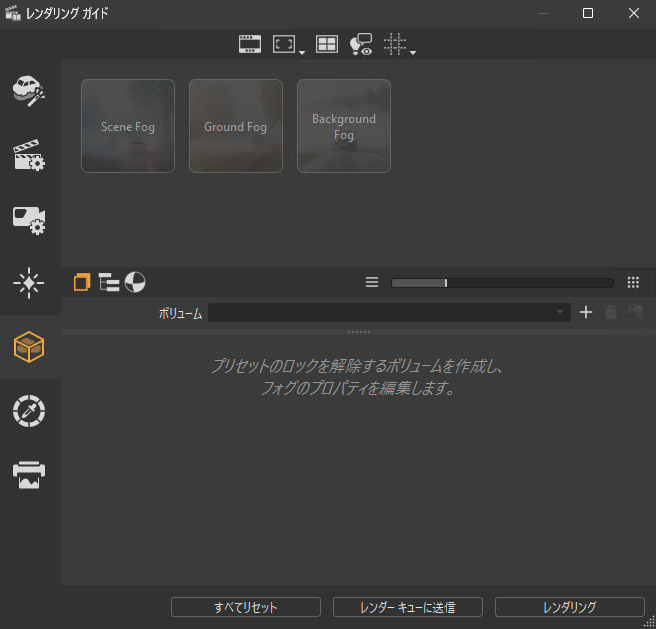Select the Ground Fog preset thumbnail

coord(236,126)
